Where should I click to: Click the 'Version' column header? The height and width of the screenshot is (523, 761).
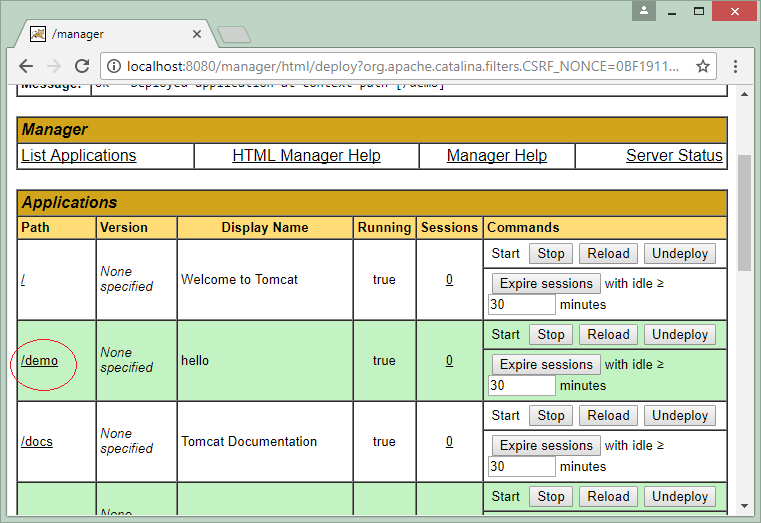[136, 228]
